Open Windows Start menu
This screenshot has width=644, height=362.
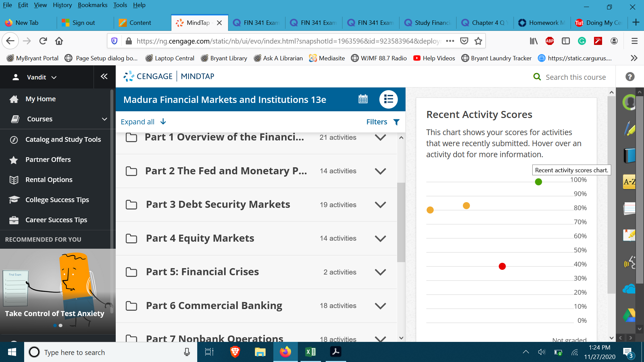pos(12,352)
